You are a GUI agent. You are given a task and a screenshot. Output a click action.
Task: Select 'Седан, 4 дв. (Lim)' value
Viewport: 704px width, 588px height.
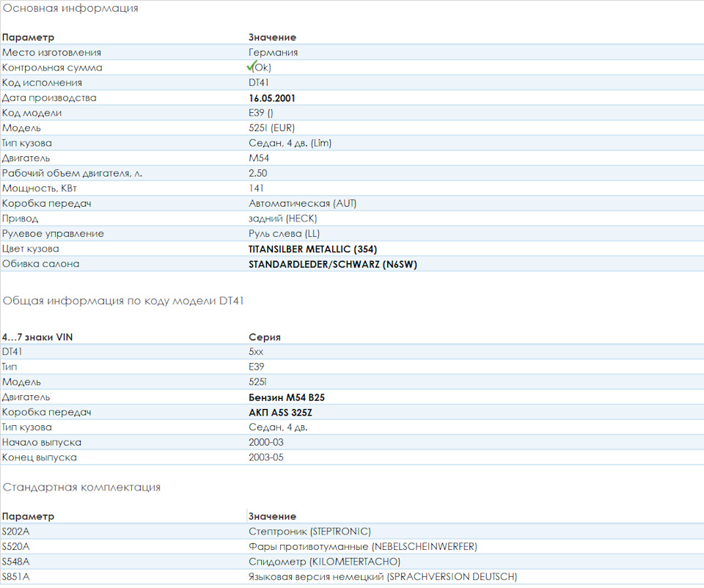point(290,143)
